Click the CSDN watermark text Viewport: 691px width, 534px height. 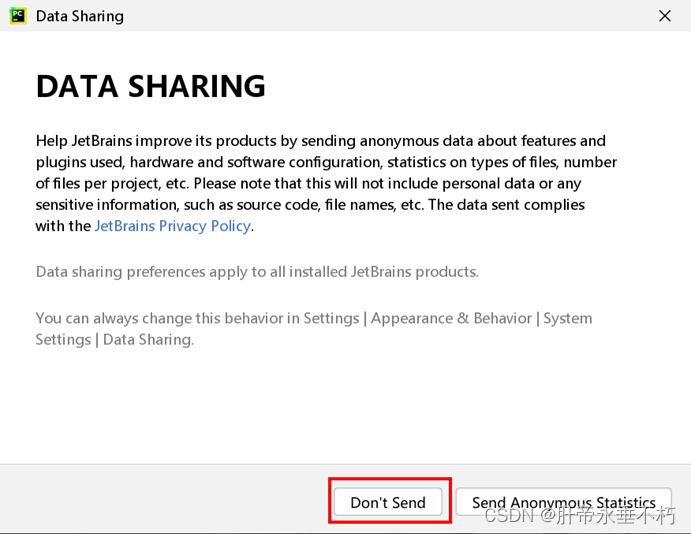tap(580, 515)
